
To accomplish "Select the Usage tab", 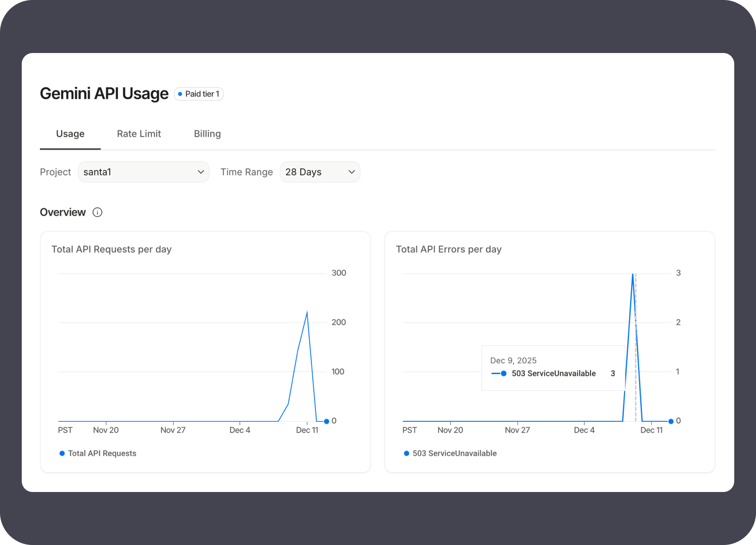I will click(70, 134).
